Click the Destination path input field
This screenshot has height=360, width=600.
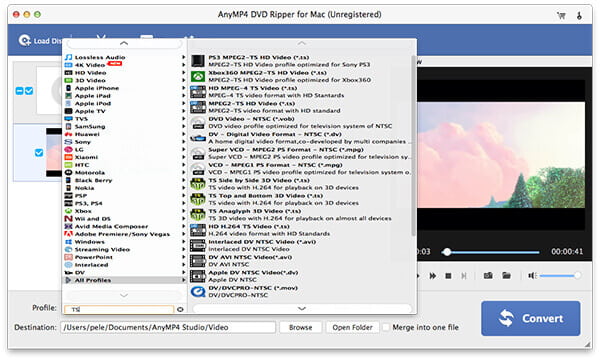pyautogui.click(x=168, y=327)
